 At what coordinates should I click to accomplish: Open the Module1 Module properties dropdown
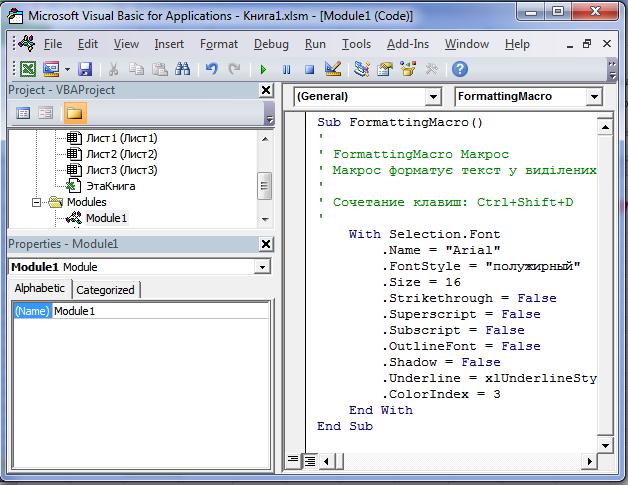(262, 267)
